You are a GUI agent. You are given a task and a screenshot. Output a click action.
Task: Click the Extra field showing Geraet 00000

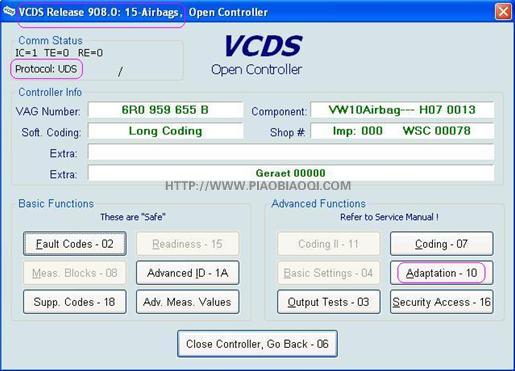291,173
